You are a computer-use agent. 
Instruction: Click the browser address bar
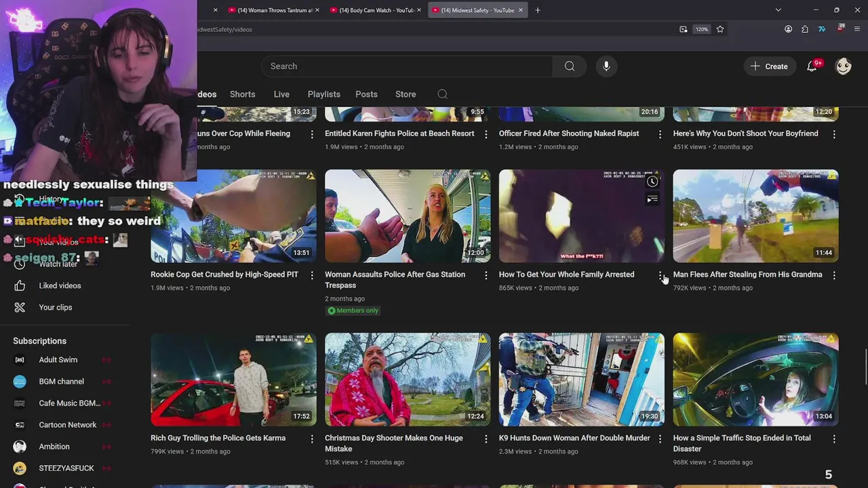pyautogui.click(x=434, y=29)
